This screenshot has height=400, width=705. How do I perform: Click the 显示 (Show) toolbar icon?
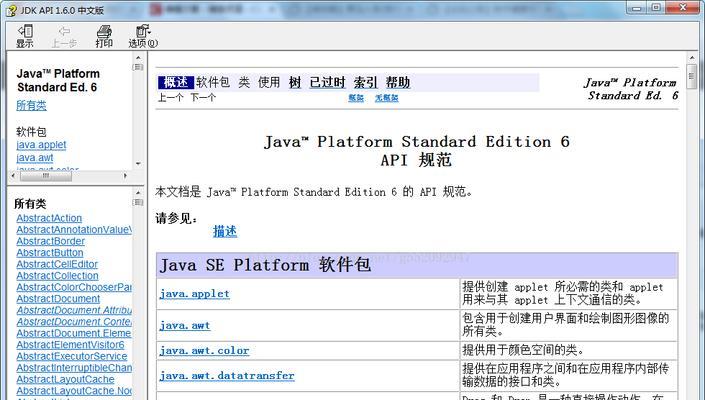25,36
